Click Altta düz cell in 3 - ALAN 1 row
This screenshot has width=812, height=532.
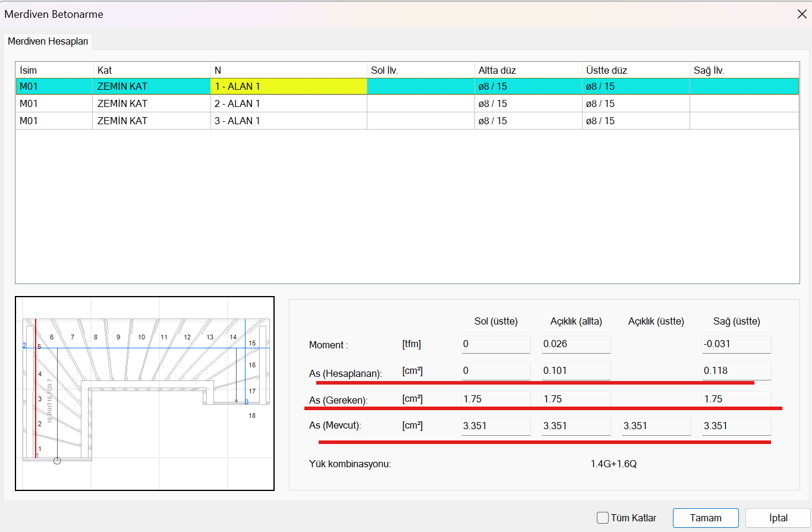[x=528, y=121]
